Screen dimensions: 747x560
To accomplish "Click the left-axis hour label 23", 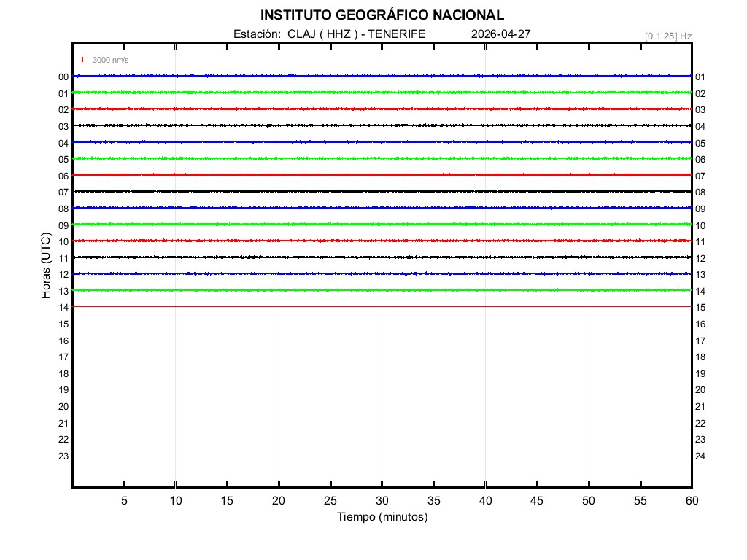I will (x=63, y=456).
